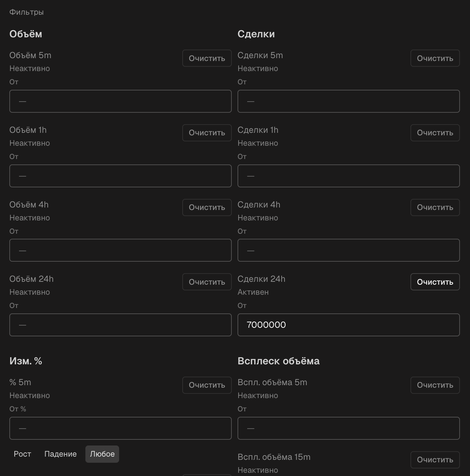Focus the Сделки 1h 'От' input
This screenshot has height=476, width=470.
(349, 176)
